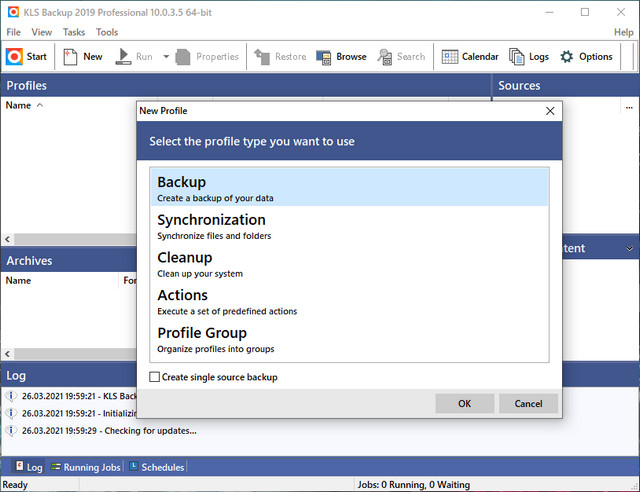Expand the Run button dropdown arrow
The width and height of the screenshot is (640, 492).
click(166, 57)
